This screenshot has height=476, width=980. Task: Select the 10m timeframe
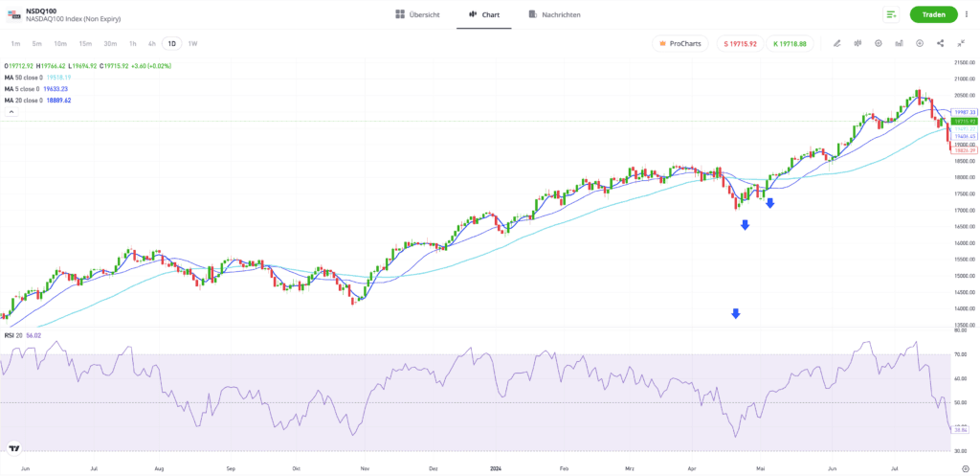point(60,44)
